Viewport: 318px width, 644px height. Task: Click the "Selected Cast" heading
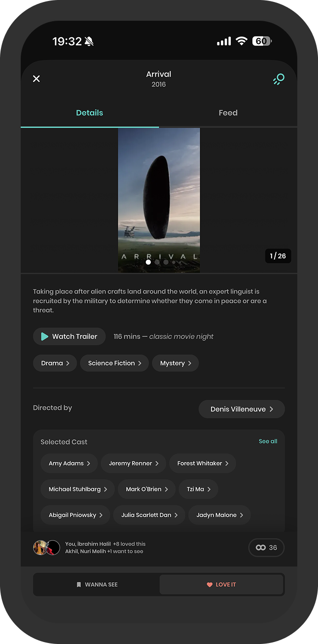point(64,442)
